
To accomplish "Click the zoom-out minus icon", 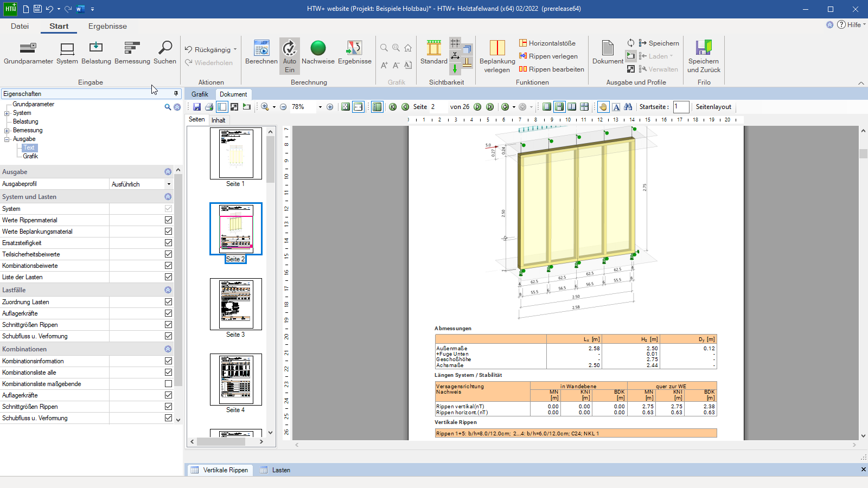I will [283, 107].
